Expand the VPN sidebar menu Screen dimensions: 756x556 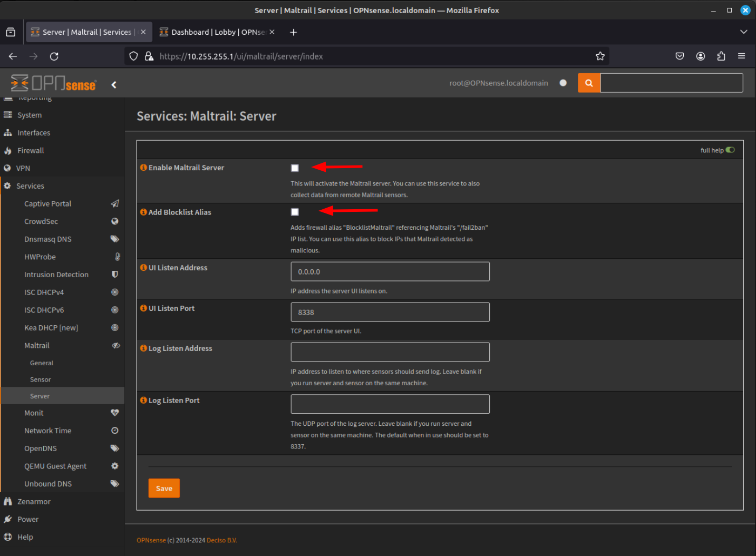point(62,168)
